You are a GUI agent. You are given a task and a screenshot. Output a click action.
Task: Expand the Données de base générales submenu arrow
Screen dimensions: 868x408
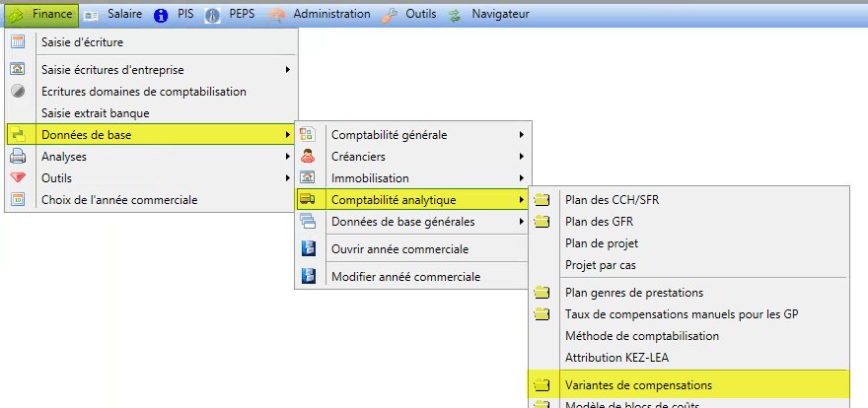click(x=521, y=222)
